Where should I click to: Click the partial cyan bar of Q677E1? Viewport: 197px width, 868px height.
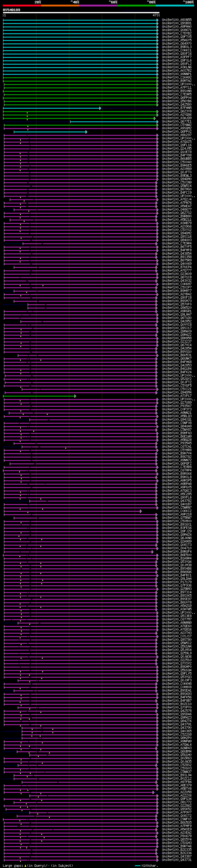tap(114, 122)
